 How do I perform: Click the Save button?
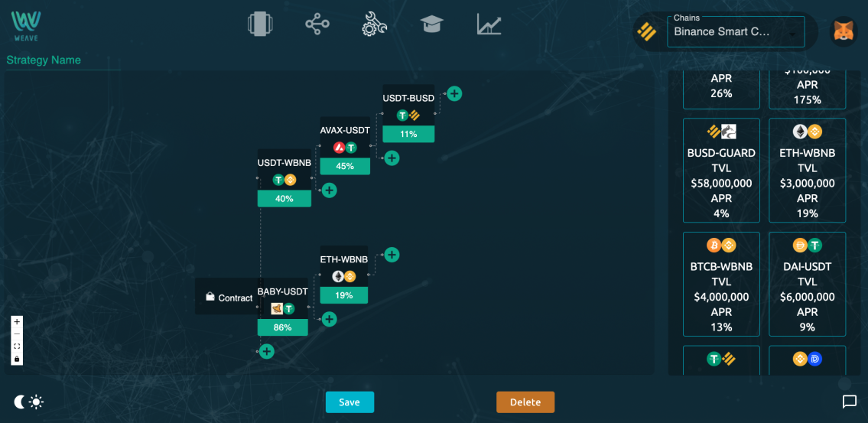click(349, 402)
